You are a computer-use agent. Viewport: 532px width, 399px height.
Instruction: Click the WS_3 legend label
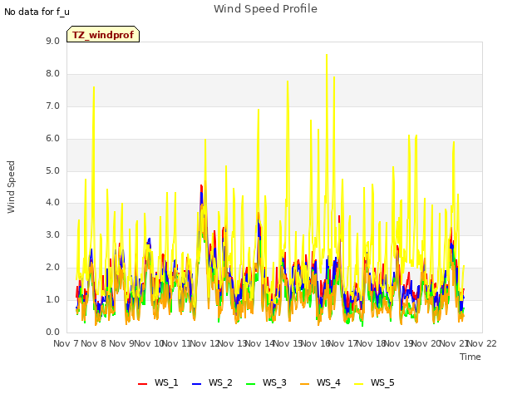(274, 382)
